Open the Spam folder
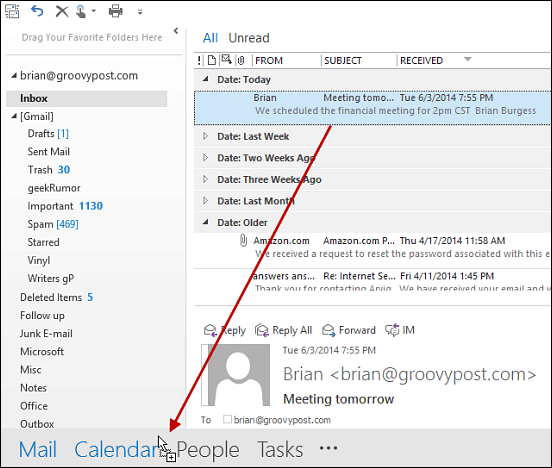The width and height of the screenshot is (552, 468). 53,224
